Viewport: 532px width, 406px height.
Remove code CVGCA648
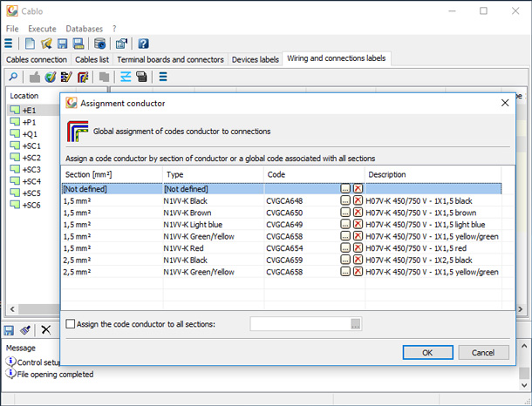pyautogui.click(x=358, y=200)
